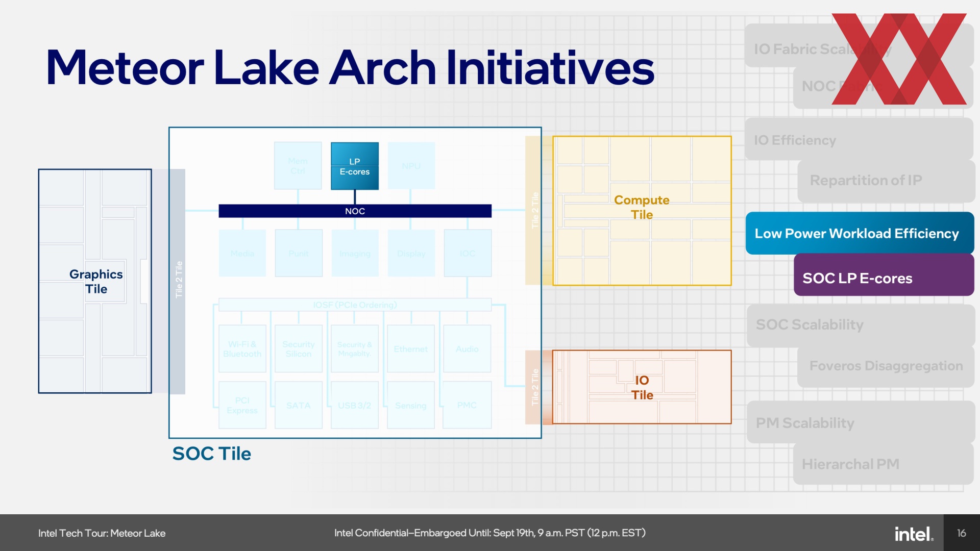Click the USB 3/2 block
The height and width of the screenshot is (551, 980).
tap(355, 405)
